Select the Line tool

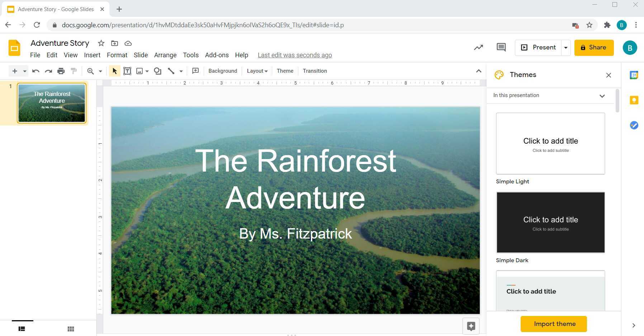tap(171, 71)
